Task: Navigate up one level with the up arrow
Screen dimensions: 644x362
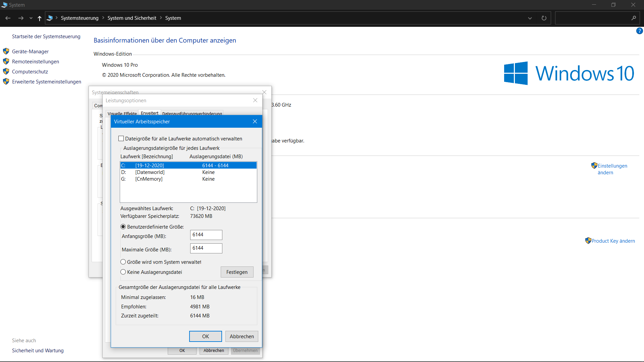Action: pyautogui.click(x=39, y=18)
